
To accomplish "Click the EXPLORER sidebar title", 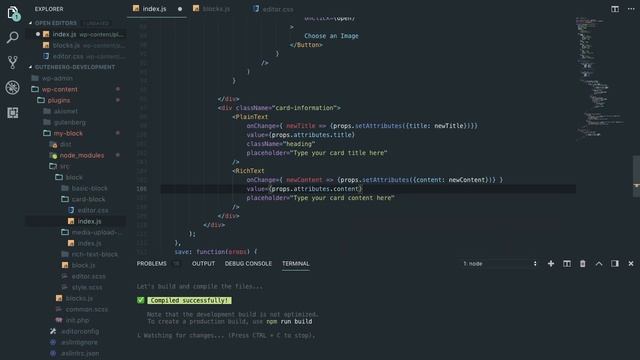I will click(49, 9).
